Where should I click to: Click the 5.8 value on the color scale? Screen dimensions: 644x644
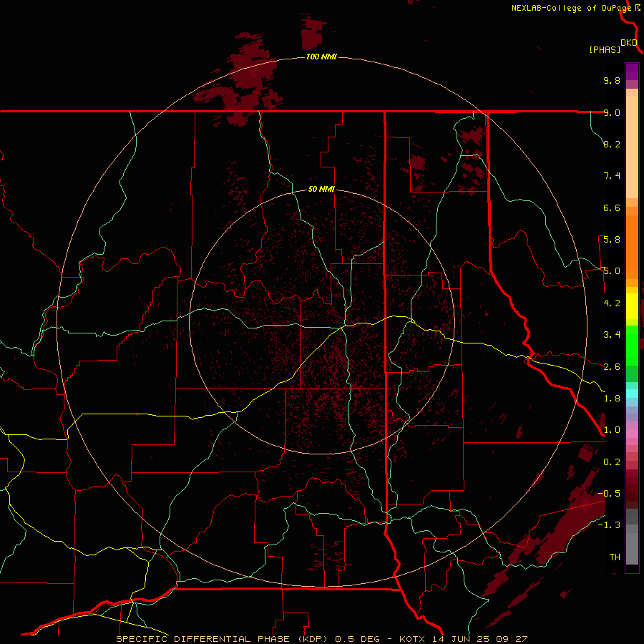point(612,240)
